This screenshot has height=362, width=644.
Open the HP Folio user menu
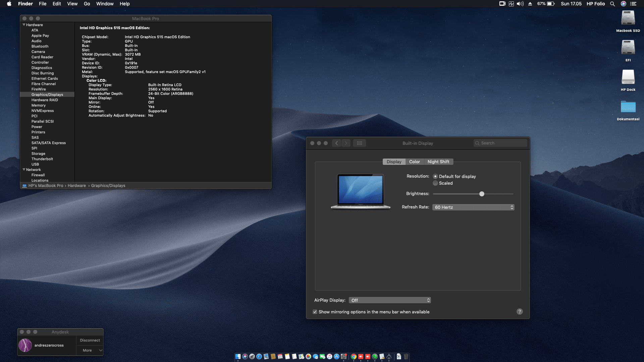click(x=596, y=4)
